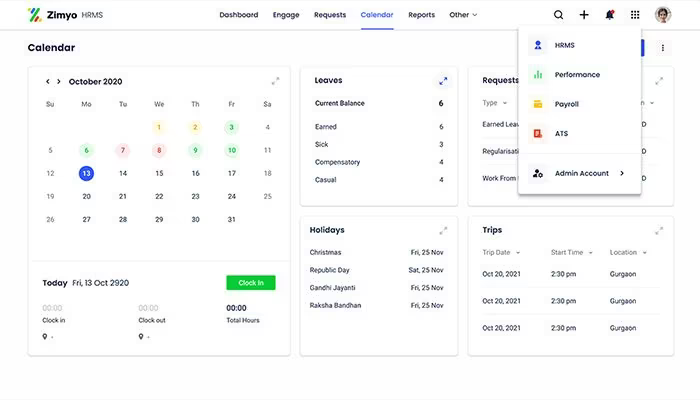
Task: Open the Other dropdown in navigation
Action: click(x=463, y=15)
